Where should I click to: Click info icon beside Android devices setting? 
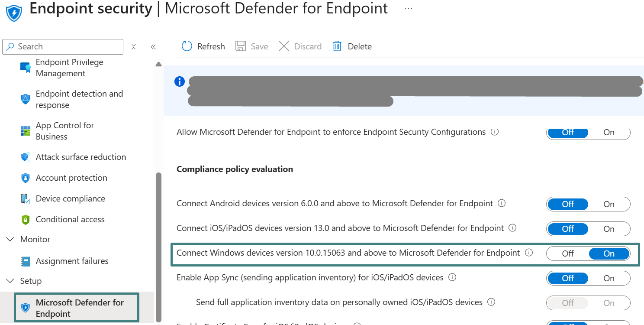click(502, 203)
